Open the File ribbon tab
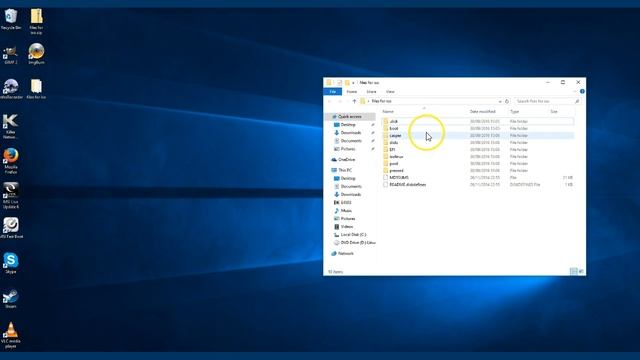640x360 pixels. tap(333, 92)
